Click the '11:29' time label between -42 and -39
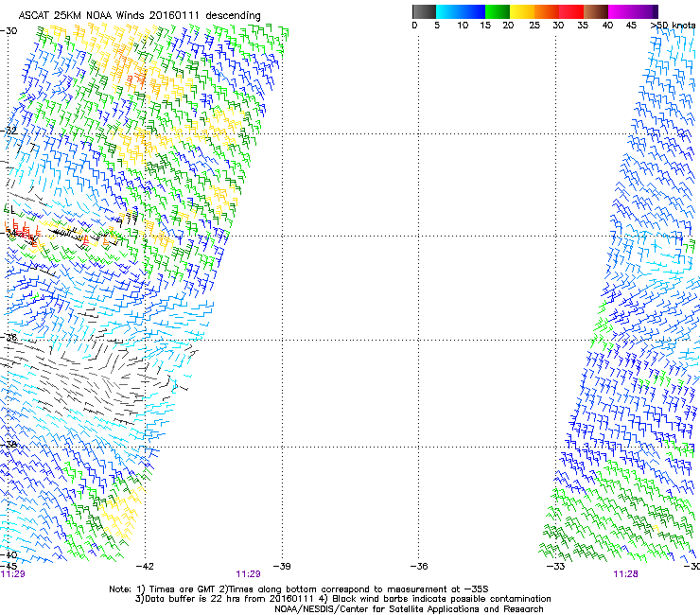The image size is (700, 615). (x=248, y=574)
